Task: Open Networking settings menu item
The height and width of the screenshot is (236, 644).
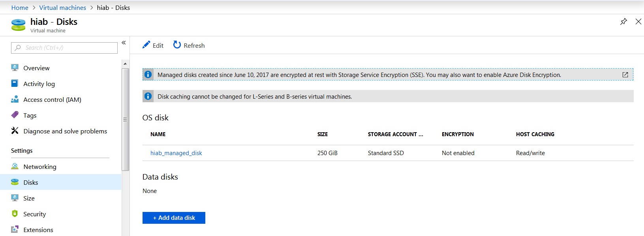Action: pyautogui.click(x=40, y=167)
